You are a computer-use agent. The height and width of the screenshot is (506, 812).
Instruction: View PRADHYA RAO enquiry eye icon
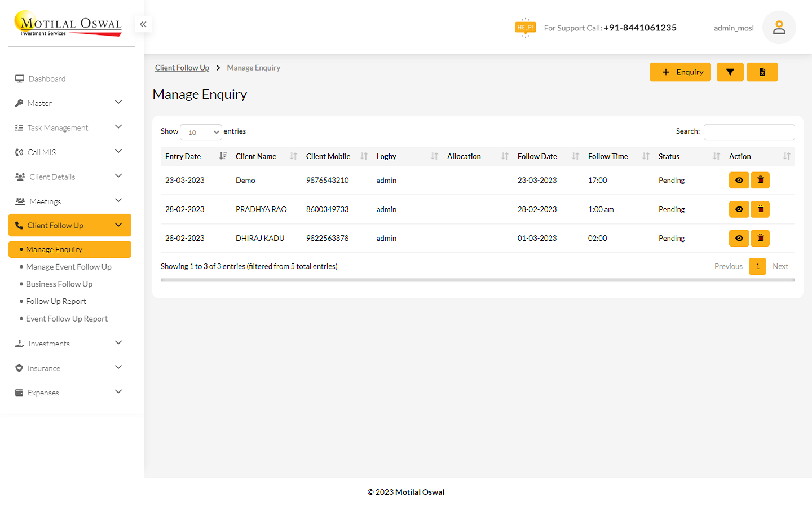point(739,209)
